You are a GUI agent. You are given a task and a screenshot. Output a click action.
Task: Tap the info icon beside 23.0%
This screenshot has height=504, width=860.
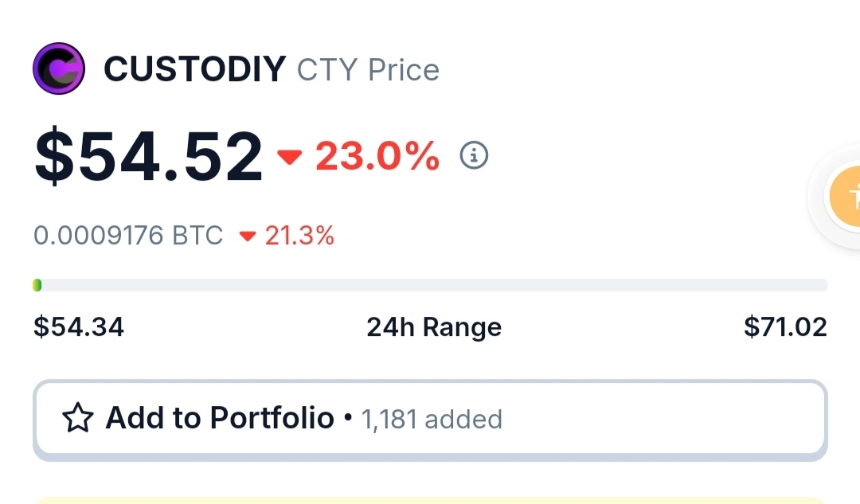475,155
